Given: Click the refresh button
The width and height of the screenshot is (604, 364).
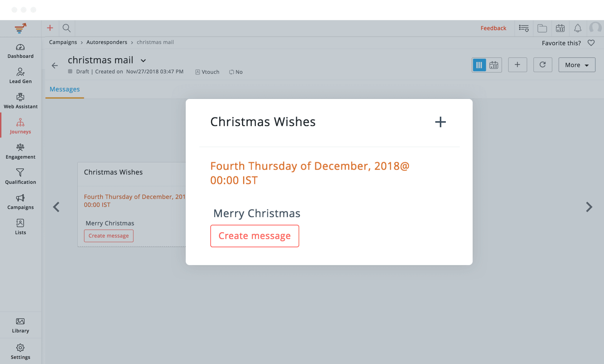Looking at the screenshot, I should pyautogui.click(x=542, y=65).
